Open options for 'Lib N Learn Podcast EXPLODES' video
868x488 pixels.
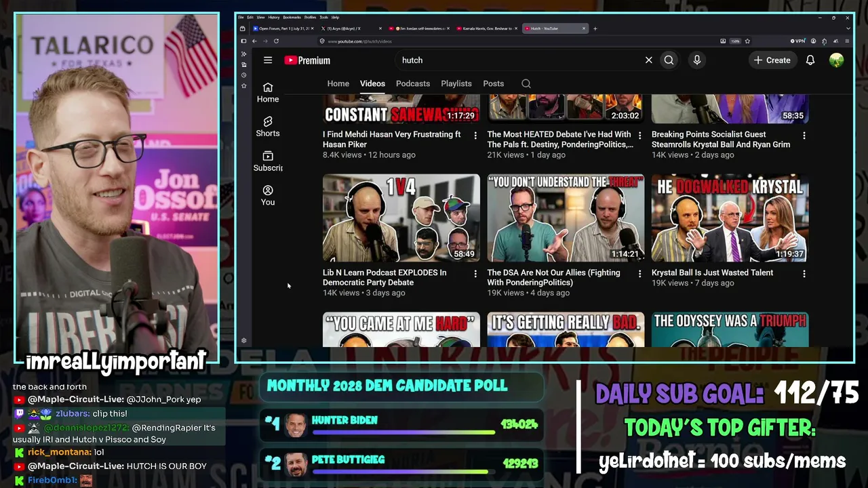click(475, 274)
